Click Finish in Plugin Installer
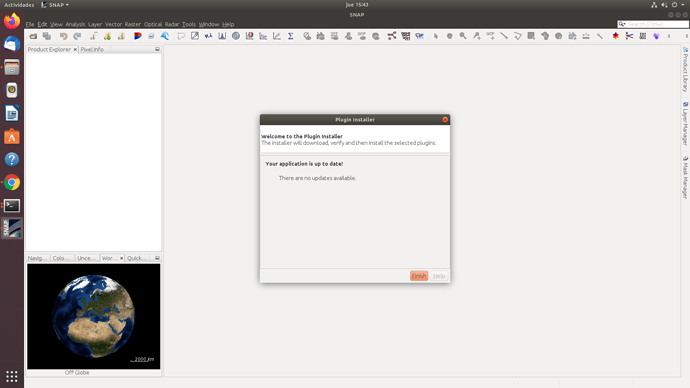Screen dimensions: 690x388 click(x=418, y=276)
